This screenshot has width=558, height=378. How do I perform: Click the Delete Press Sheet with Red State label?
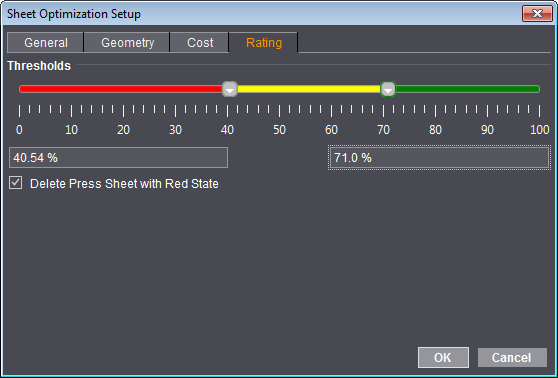pos(124,184)
